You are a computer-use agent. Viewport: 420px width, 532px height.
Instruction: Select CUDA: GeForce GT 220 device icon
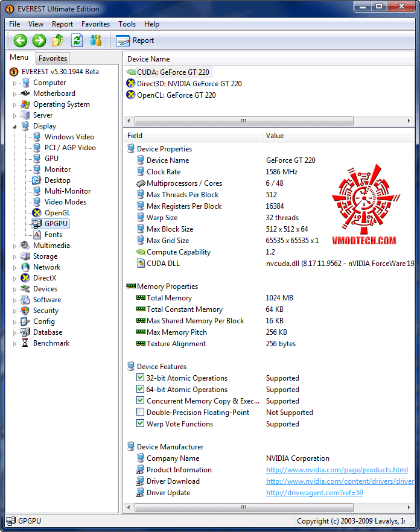[x=131, y=72]
